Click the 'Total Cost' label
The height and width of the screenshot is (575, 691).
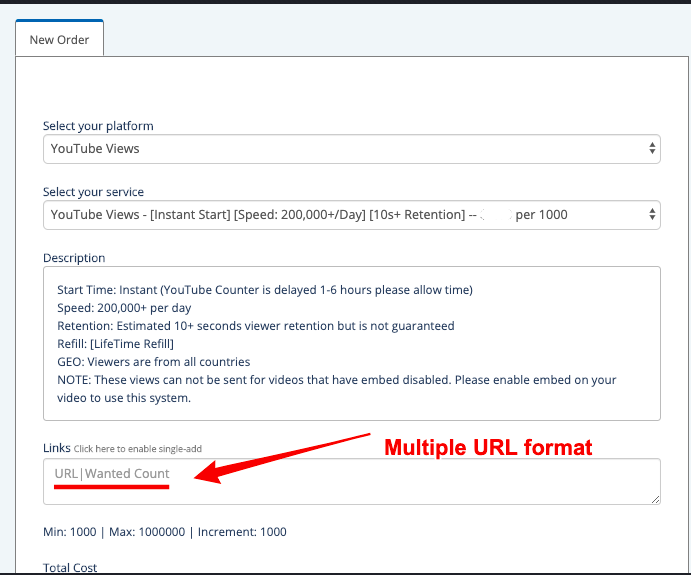pos(70,568)
